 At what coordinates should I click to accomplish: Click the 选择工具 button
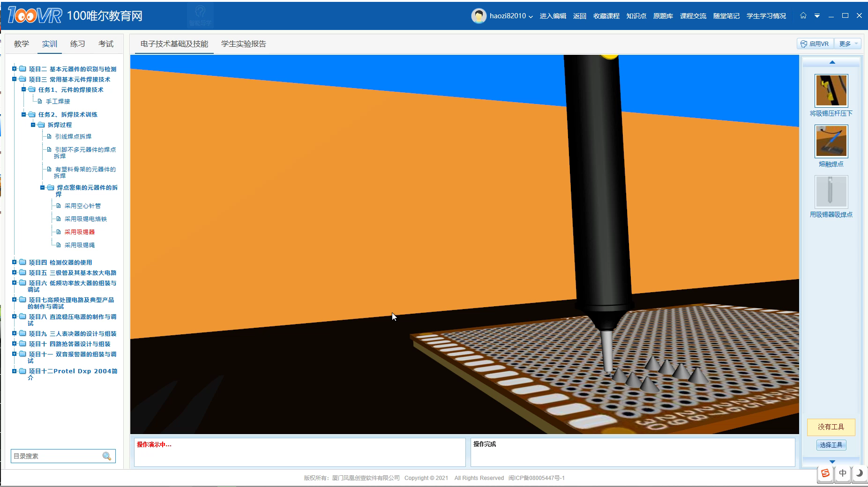831,445
